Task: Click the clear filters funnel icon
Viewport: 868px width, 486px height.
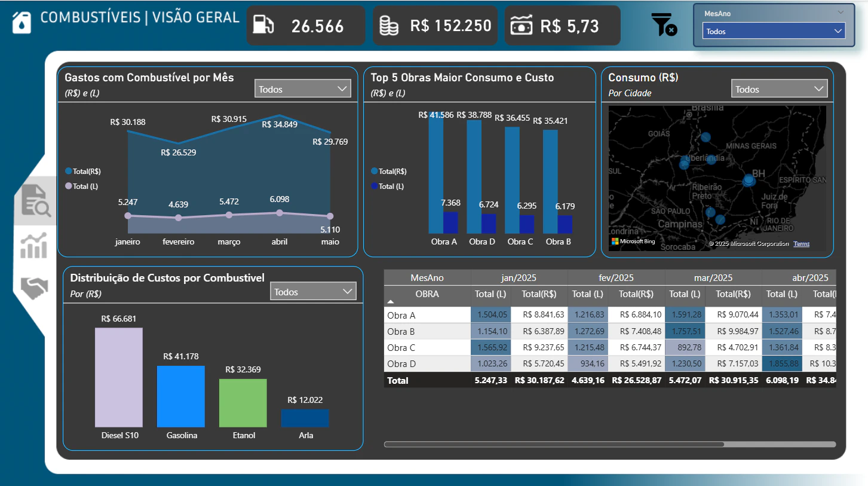Action: pyautogui.click(x=663, y=25)
